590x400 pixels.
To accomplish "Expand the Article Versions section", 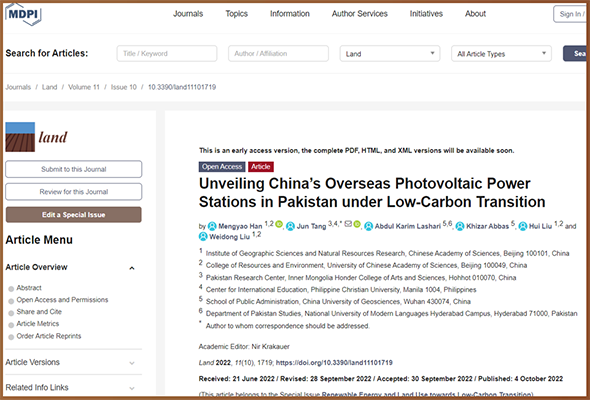I will (x=132, y=363).
